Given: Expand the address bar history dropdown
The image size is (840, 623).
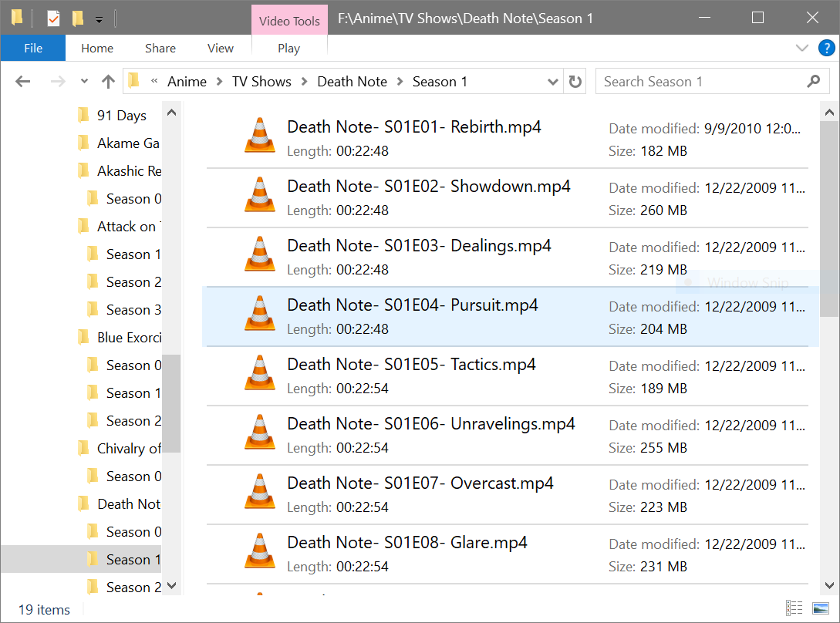Looking at the screenshot, I should [x=552, y=82].
